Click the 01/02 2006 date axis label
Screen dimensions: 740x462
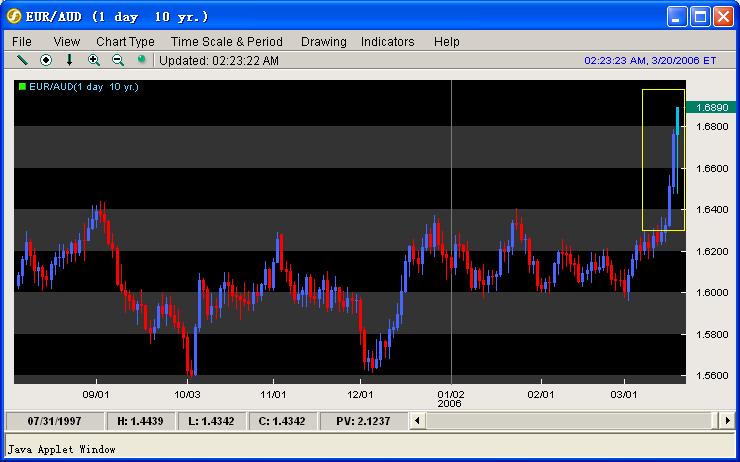[x=451, y=399]
